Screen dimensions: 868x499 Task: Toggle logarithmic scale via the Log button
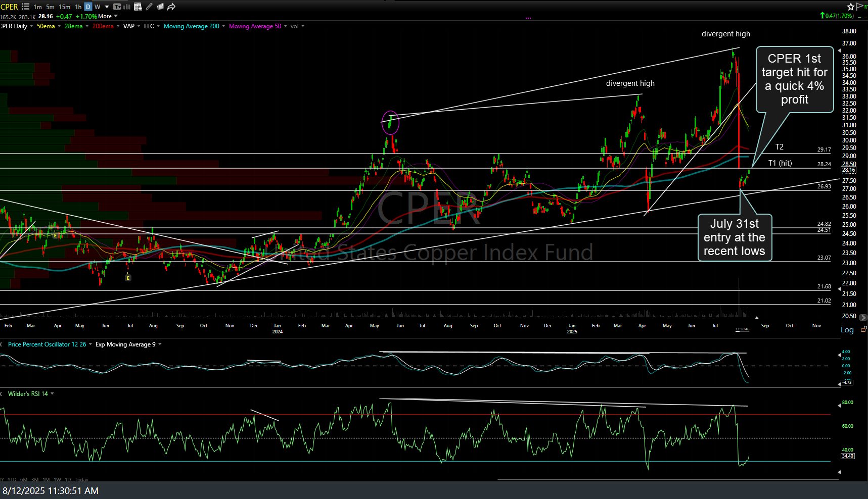(x=846, y=330)
